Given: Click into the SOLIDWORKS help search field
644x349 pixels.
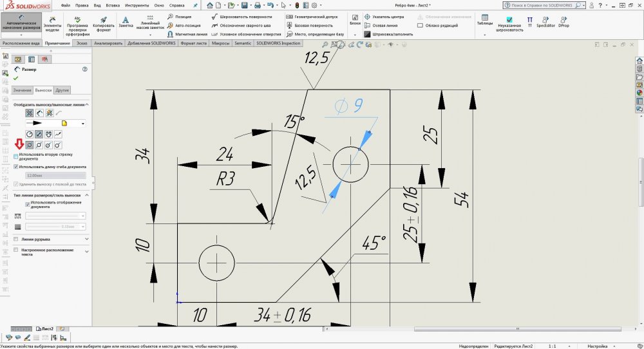Looking at the screenshot, I should [542, 5].
